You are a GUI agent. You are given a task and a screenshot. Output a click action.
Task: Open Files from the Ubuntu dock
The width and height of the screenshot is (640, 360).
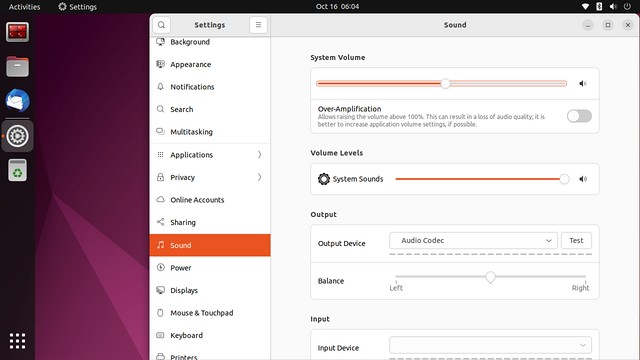[x=17, y=67]
